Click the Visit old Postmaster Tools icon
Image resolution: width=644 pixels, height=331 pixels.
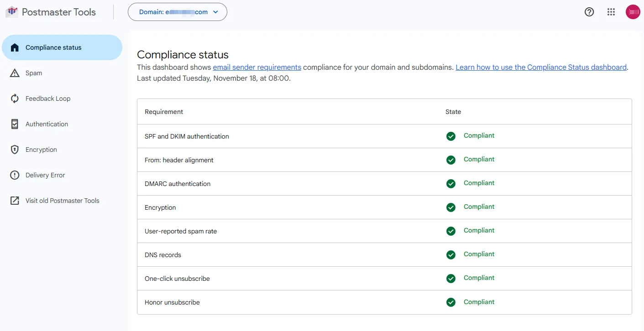(x=14, y=201)
